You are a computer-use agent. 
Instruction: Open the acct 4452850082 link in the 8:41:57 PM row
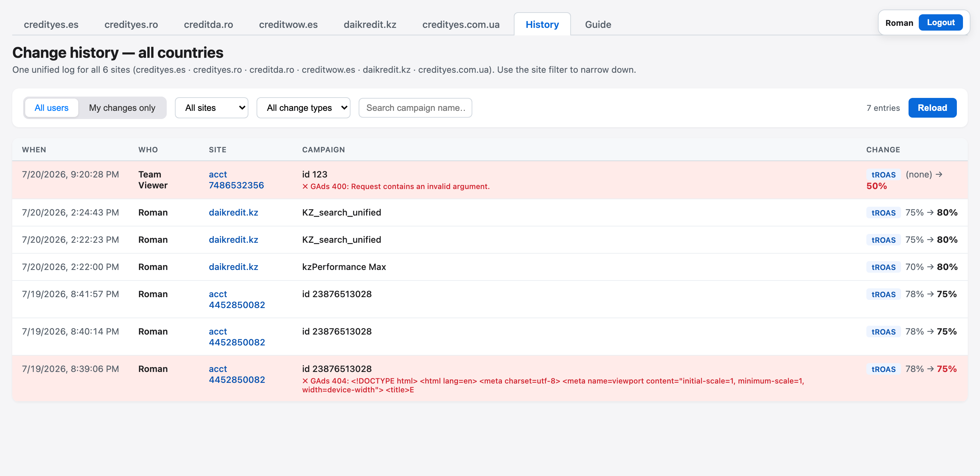pos(236,300)
